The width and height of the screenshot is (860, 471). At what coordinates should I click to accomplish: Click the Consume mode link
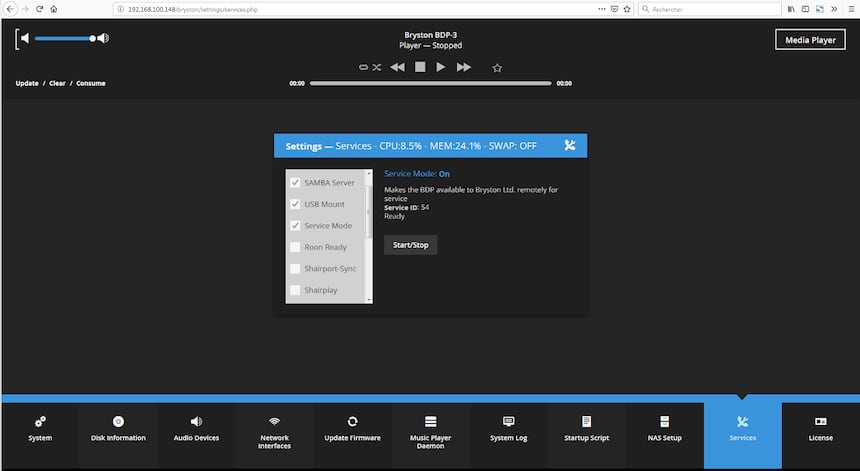[90, 83]
